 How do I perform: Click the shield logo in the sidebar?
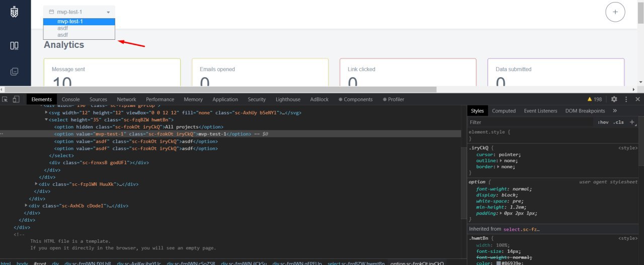pos(14,11)
